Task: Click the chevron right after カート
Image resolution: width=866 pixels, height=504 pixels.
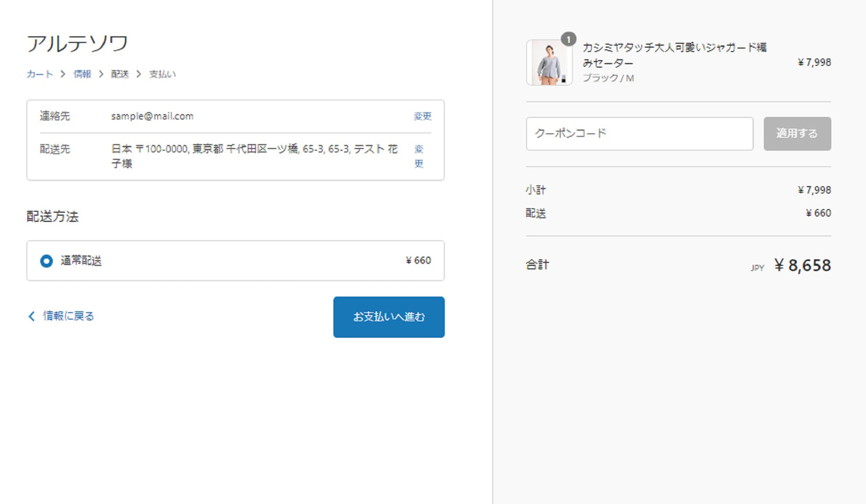Action: point(63,74)
